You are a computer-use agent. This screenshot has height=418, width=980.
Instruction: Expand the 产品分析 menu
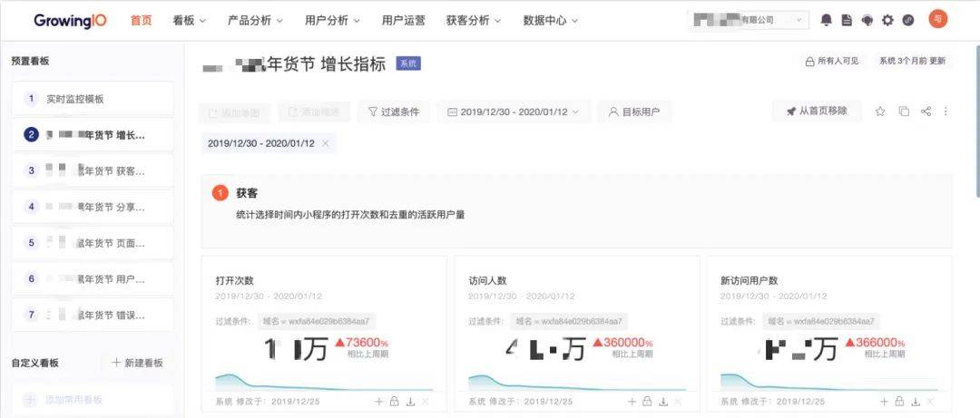[x=255, y=20]
